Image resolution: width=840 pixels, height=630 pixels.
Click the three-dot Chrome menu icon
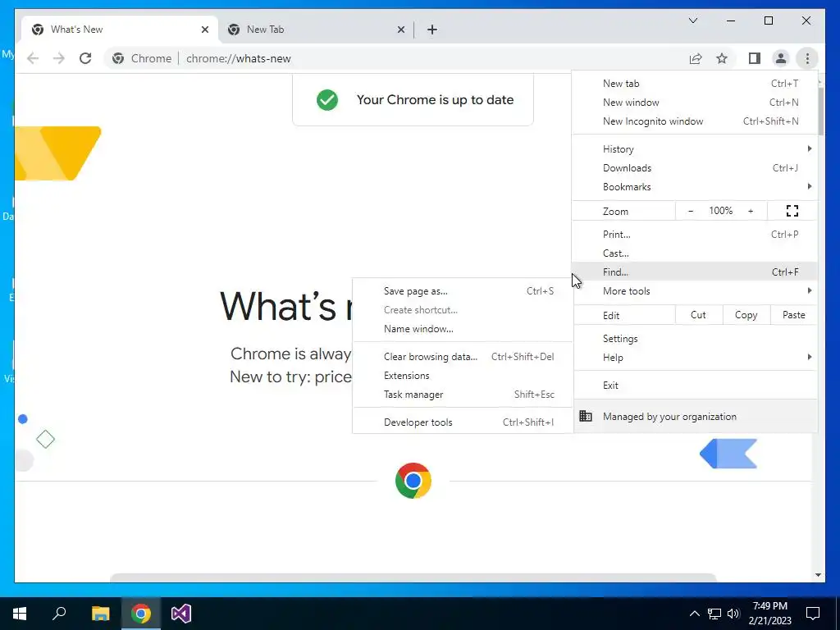coord(807,58)
